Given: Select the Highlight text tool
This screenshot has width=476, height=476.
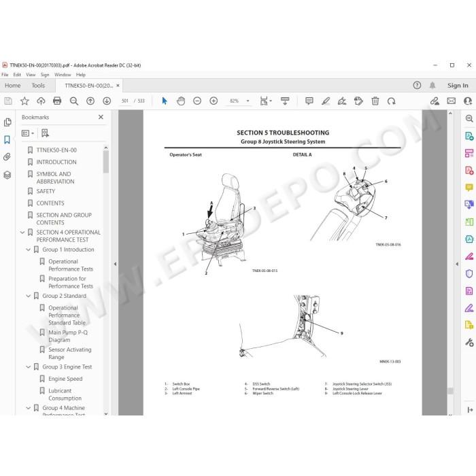Looking at the screenshot, I should coord(326,101).
